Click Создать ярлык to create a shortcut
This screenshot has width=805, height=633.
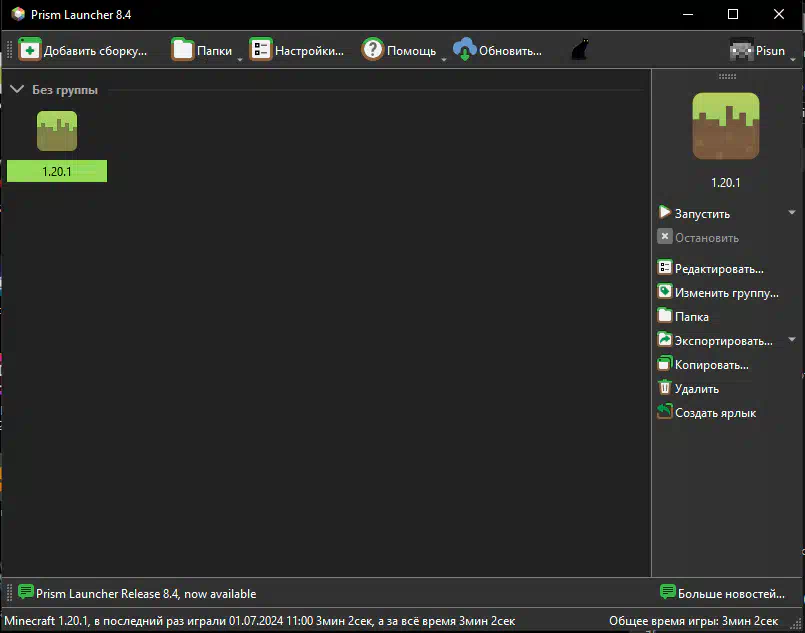pos(707,412)
